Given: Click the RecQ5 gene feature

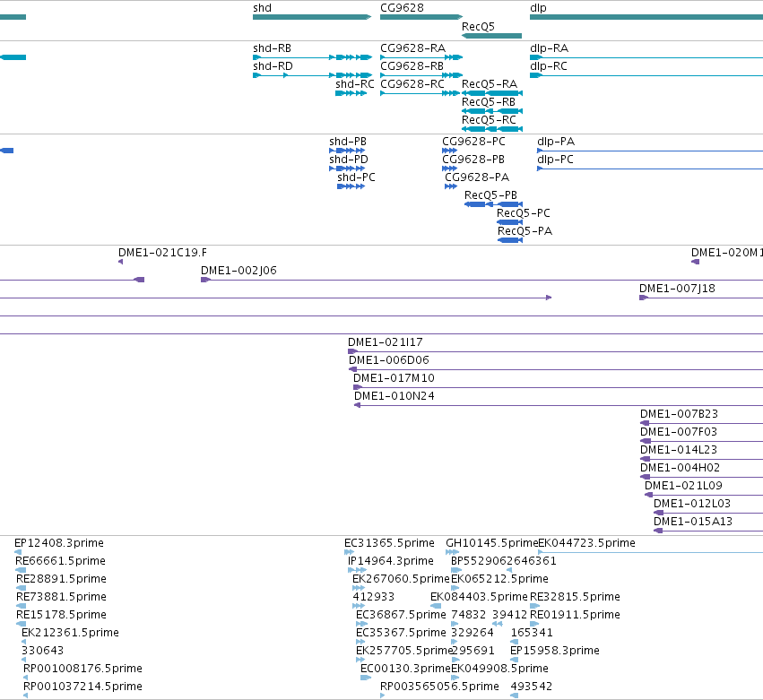Looking at the screenshot, I should (491, 36).
